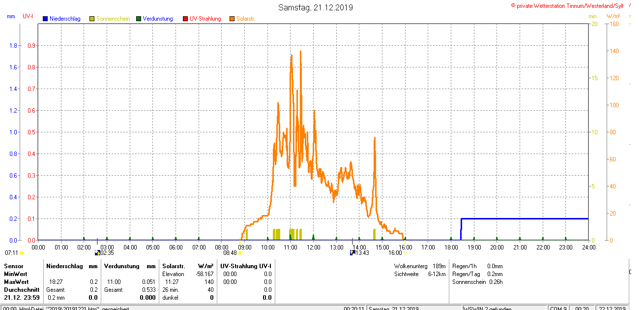Click the 0.533 Verdunstung total value
Screen dimensions: 644x310
[148, 290]
